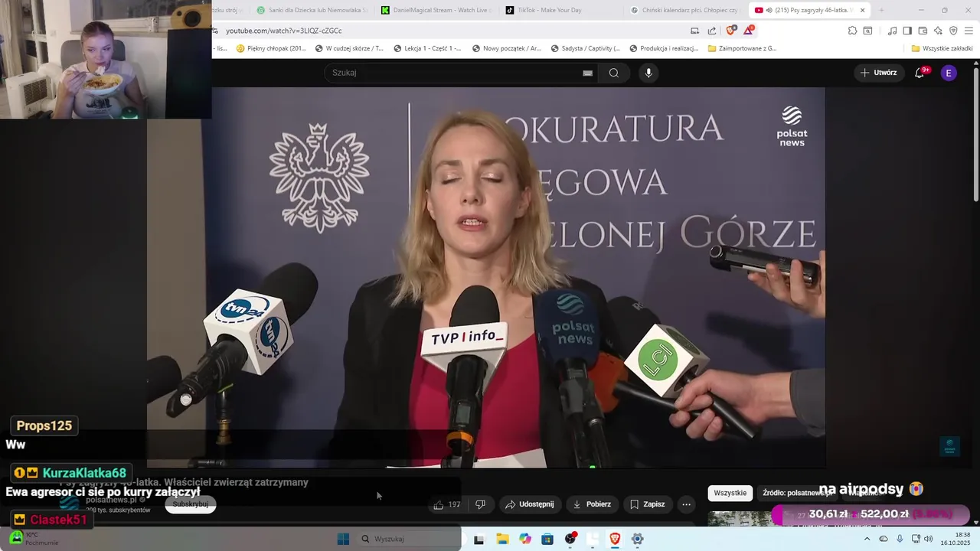Click the Windows Start button
This screenshot has width=980, height=551.
343,539
